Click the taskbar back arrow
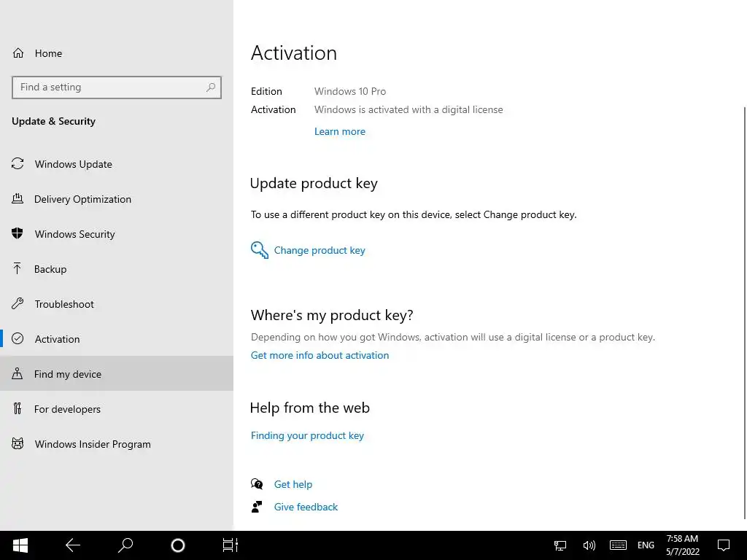 (73, 545)
